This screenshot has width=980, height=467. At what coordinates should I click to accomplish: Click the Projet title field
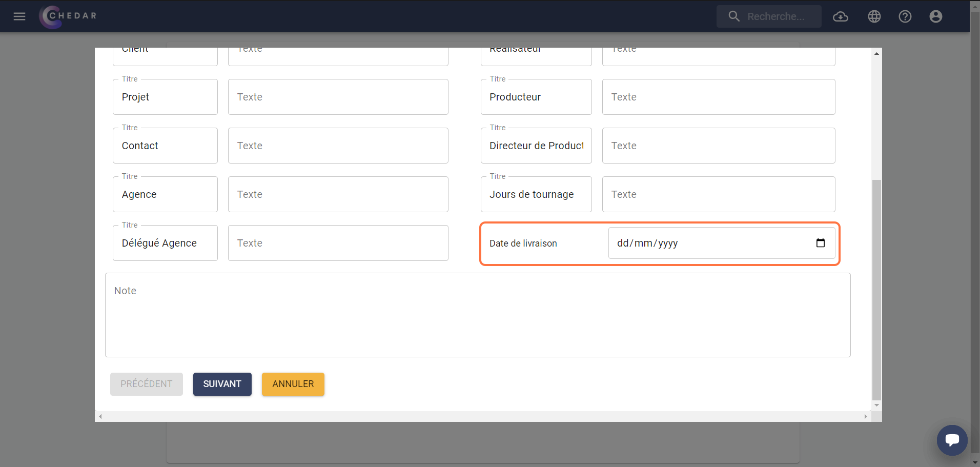pyautogui.click(x=165, y=97)
